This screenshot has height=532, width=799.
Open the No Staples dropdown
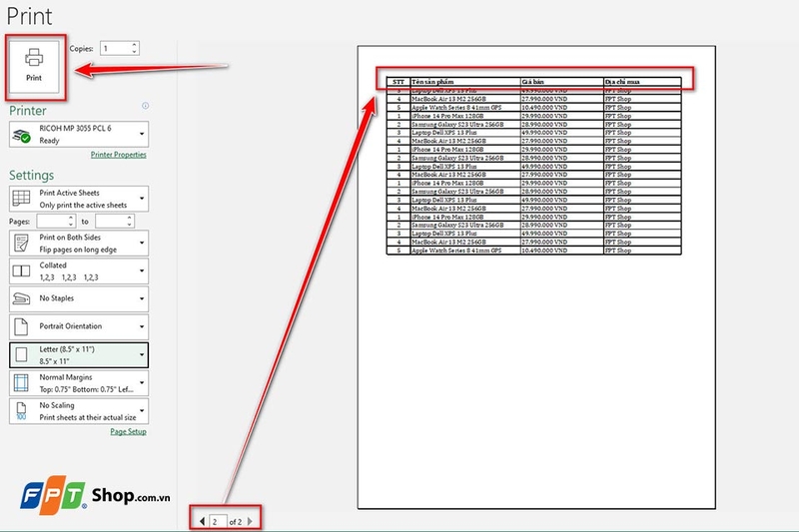coord(79,298)
